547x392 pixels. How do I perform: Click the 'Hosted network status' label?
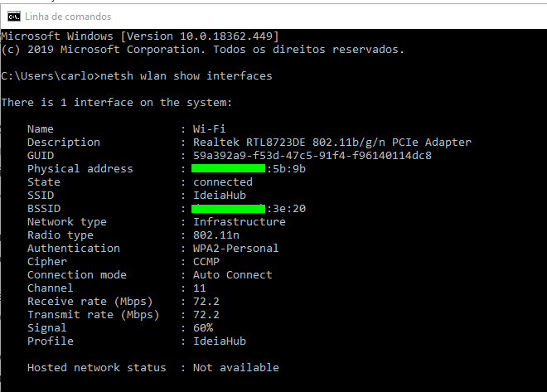click(x=97, y=368)
